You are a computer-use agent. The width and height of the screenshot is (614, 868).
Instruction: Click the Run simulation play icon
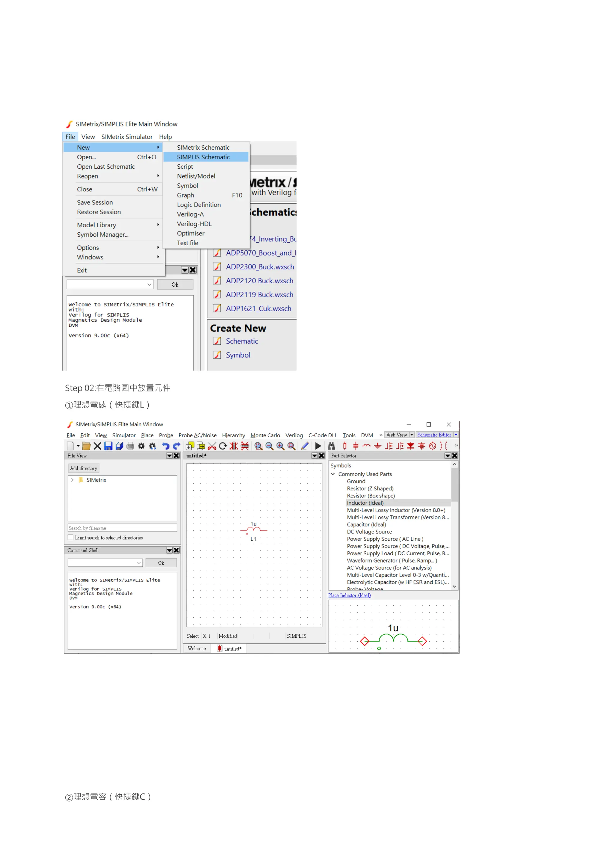(x=318, y=446)
